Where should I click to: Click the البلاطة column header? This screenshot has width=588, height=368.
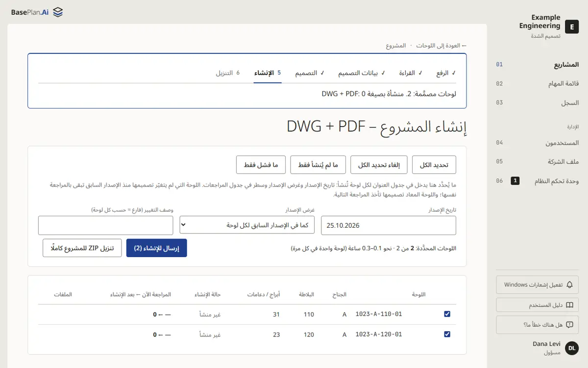coord(307,294)
